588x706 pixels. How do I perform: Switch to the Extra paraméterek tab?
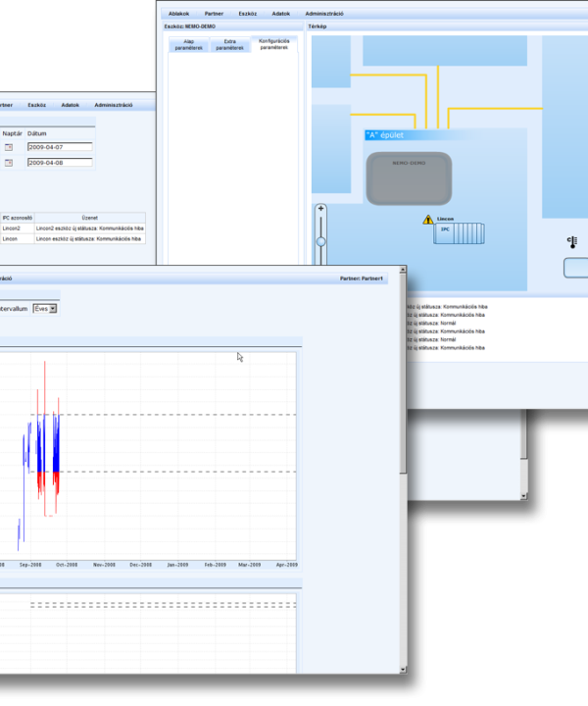click(230, 45)
